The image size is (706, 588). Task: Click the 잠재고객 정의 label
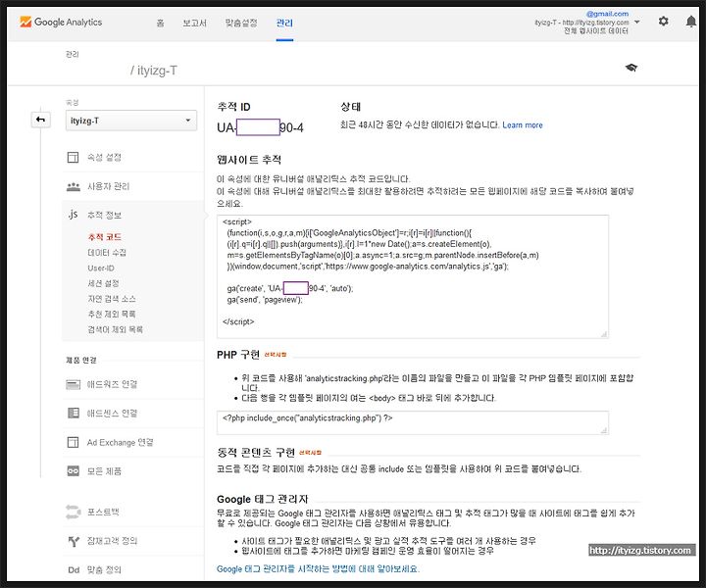pos(112,541)
